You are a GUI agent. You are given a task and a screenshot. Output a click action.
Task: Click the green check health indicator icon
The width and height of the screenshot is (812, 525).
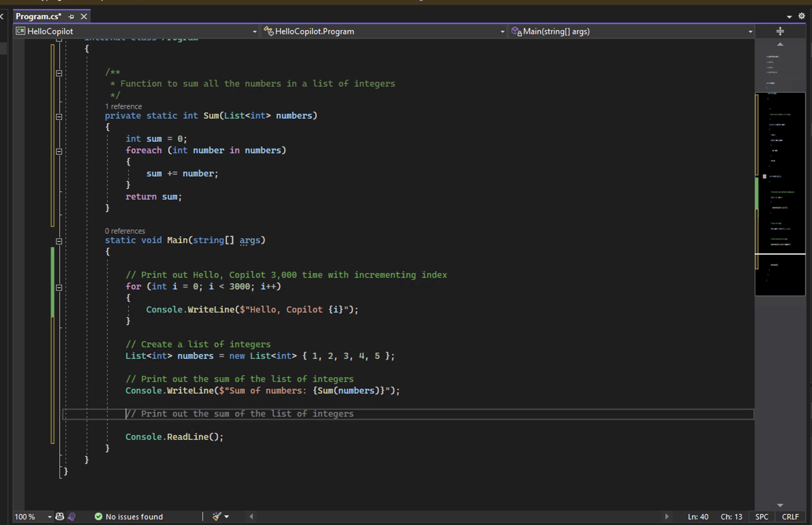[98, 516]
